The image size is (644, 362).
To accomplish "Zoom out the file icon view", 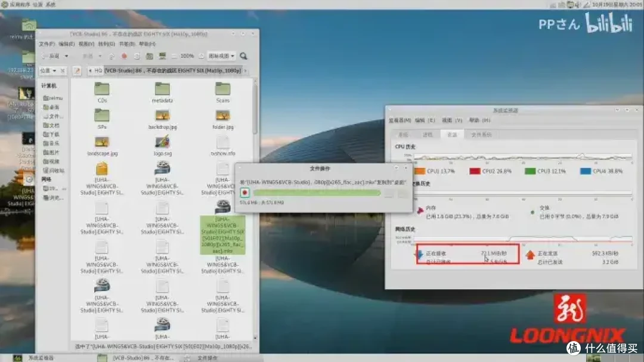I will pyautogui.click(x=174, y=56).
